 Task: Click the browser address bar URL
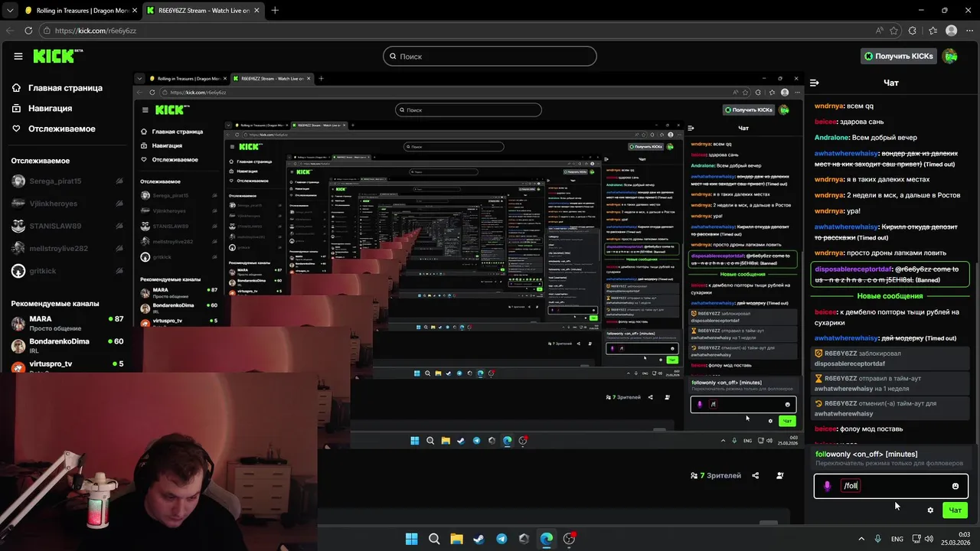point(96,31)
